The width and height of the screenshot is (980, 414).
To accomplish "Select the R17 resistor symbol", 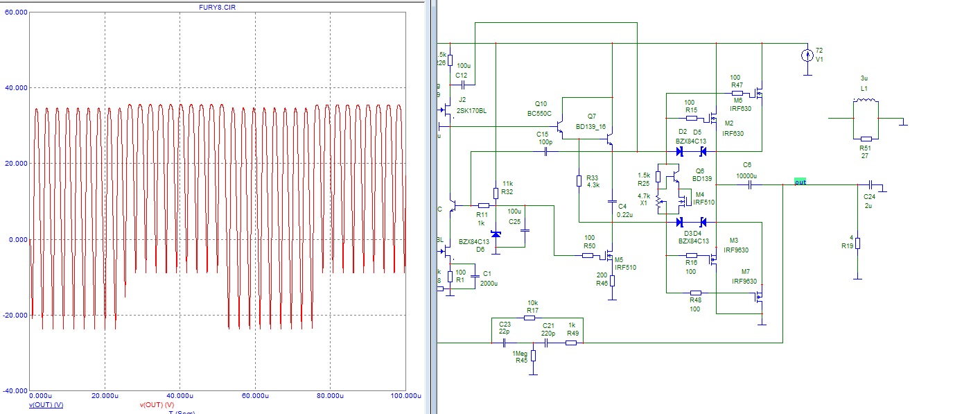I will pos(530,318).
